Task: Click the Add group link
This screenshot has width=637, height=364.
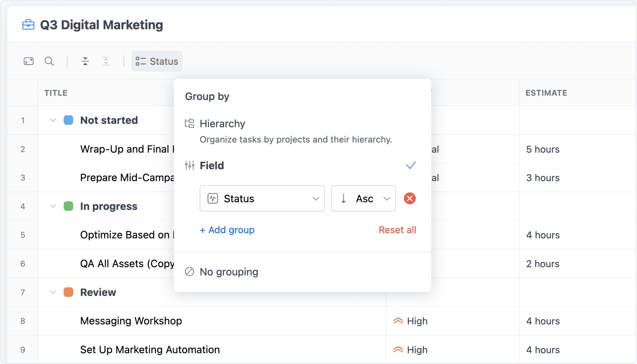Action: 227,230
